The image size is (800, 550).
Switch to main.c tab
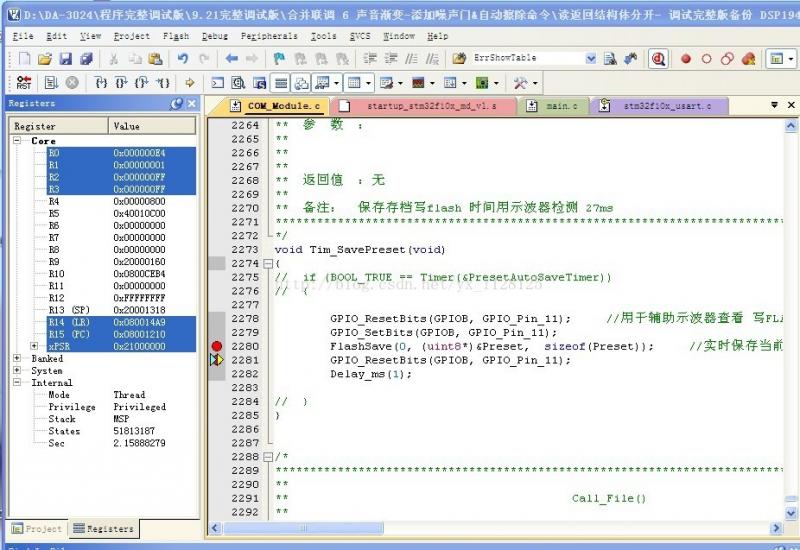pyautogui.click(x=554, y=106)
